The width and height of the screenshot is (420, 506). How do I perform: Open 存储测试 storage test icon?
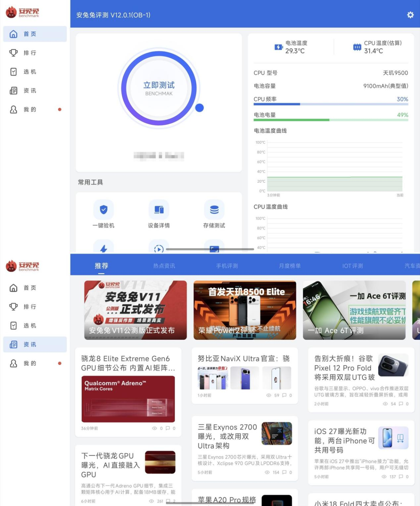214,209
